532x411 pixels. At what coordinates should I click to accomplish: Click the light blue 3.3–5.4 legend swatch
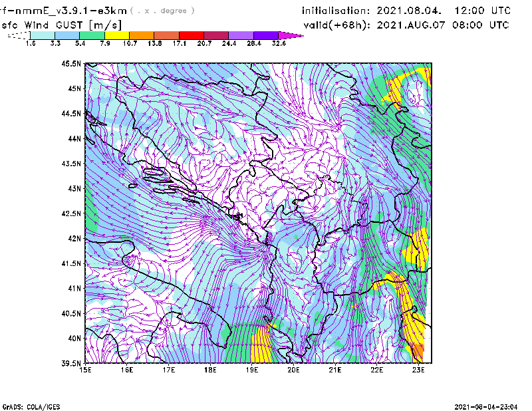(67, 35)
